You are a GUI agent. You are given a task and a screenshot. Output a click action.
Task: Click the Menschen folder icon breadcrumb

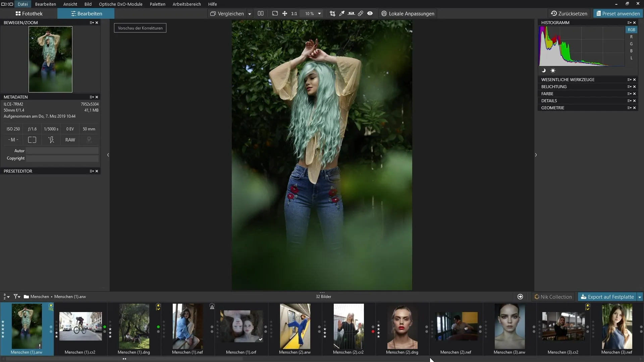tap(26, 297)
